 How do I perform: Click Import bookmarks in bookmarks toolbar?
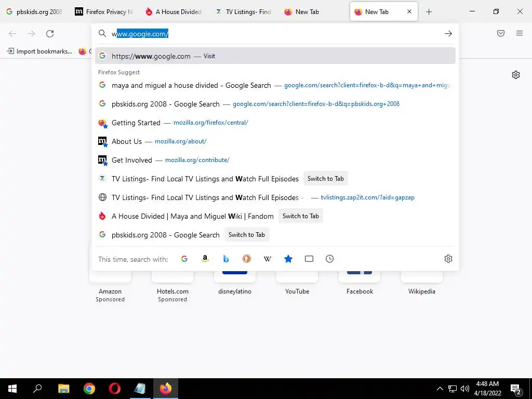39,51
